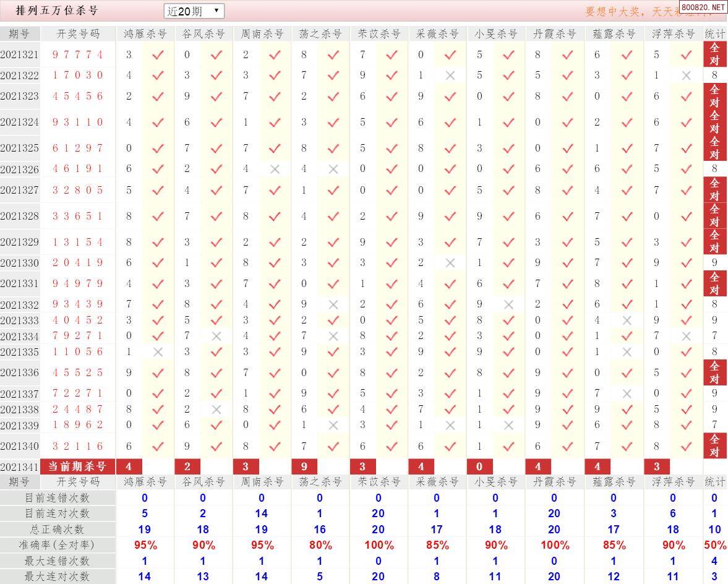Viewport: 728px width, 584px height.
Task: Click the red 全对 badge in row 2021340
Action: (x=714, y=445)
